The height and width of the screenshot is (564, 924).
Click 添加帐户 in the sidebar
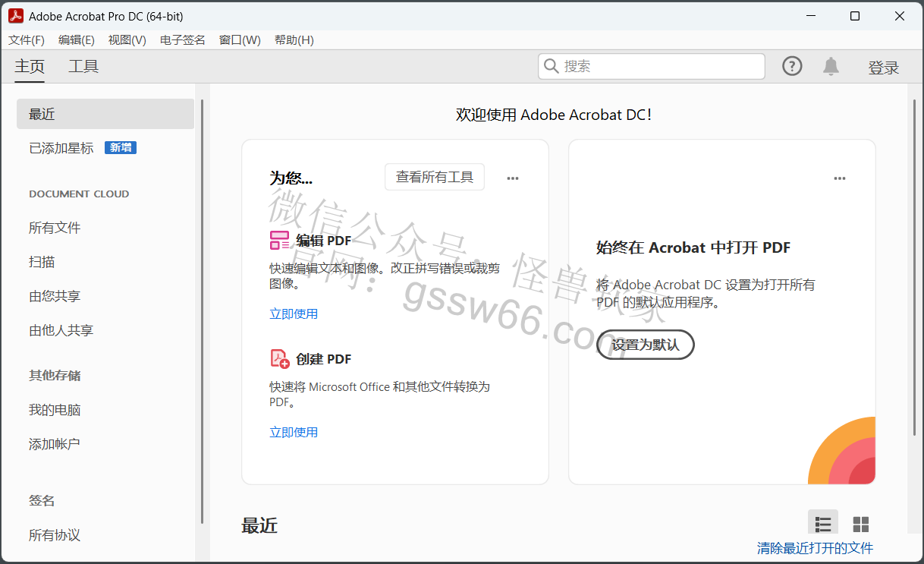click(55, 444)
